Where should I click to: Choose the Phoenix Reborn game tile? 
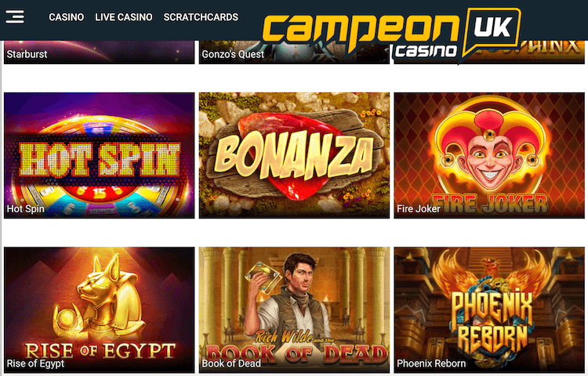point(489,309)
